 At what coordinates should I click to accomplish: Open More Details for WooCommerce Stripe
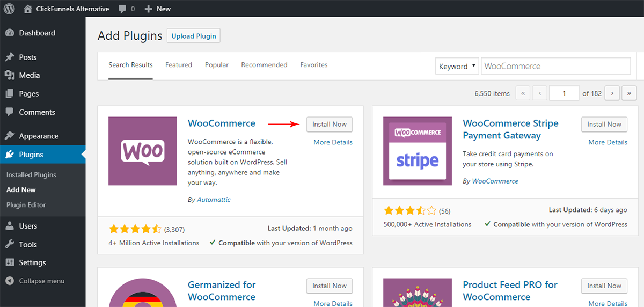click(x=608, y=142)
